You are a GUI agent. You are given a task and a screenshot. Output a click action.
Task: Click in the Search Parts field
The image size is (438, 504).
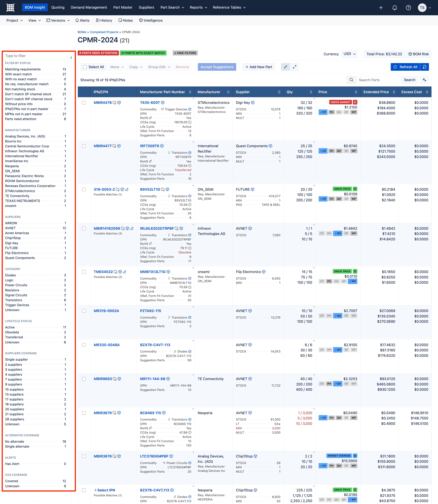point(379,80)
